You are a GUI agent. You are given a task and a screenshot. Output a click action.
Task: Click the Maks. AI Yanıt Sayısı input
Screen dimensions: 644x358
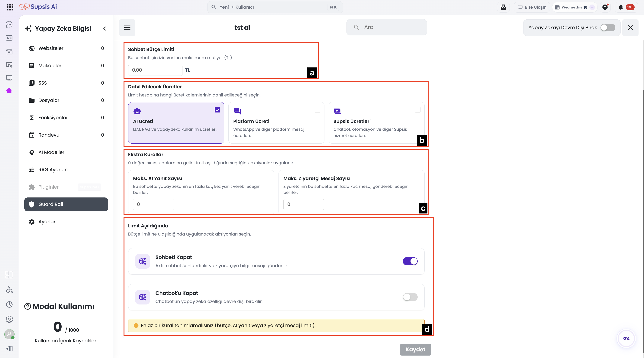pos(153,204)
